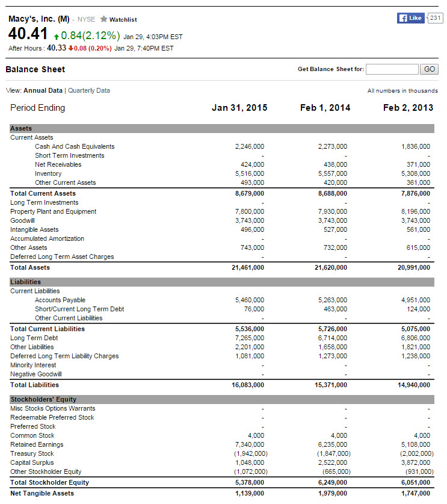Viewport: 447px width, 504px height.
Task: Click the Retained Earnings row label
Action: coord(36,444)
